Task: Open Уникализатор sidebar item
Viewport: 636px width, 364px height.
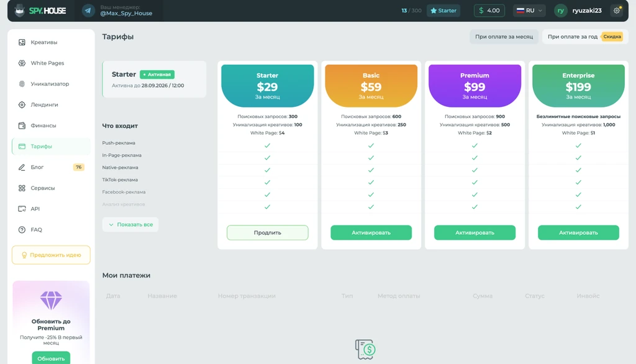Action: click(x=51, y=84)
